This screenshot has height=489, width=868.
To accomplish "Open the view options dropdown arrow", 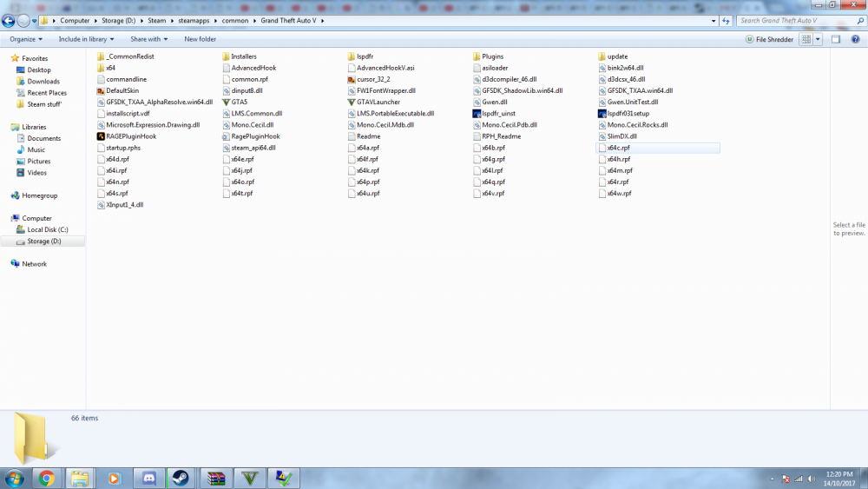I will pyautogui.click(x=818, y=39).
